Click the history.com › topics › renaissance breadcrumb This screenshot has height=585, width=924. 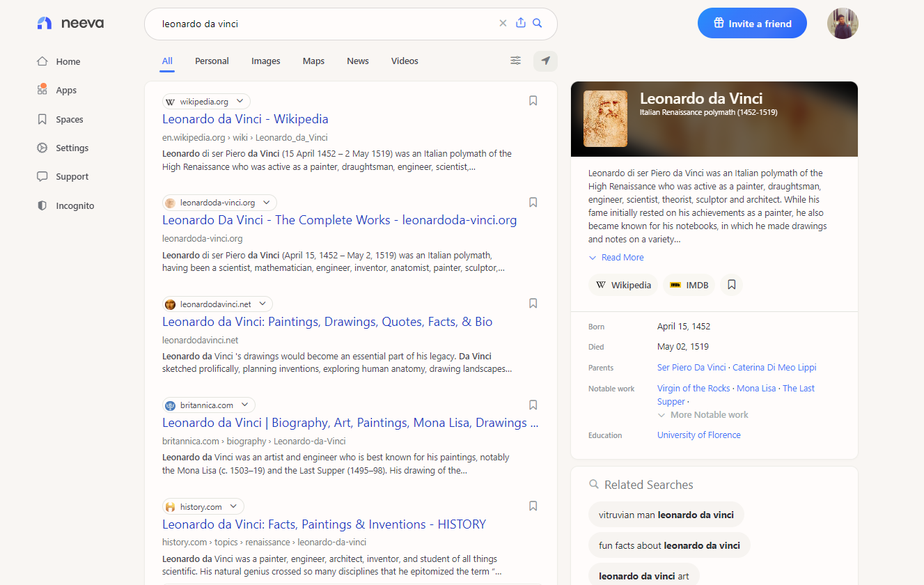click(x=265, y=542)
